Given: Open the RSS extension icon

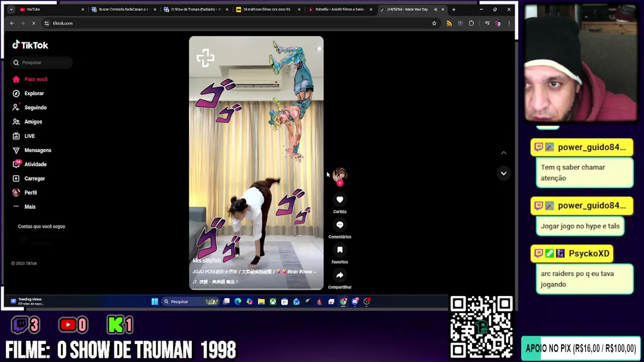Looking at the screenshot, I should coord(449,23).
